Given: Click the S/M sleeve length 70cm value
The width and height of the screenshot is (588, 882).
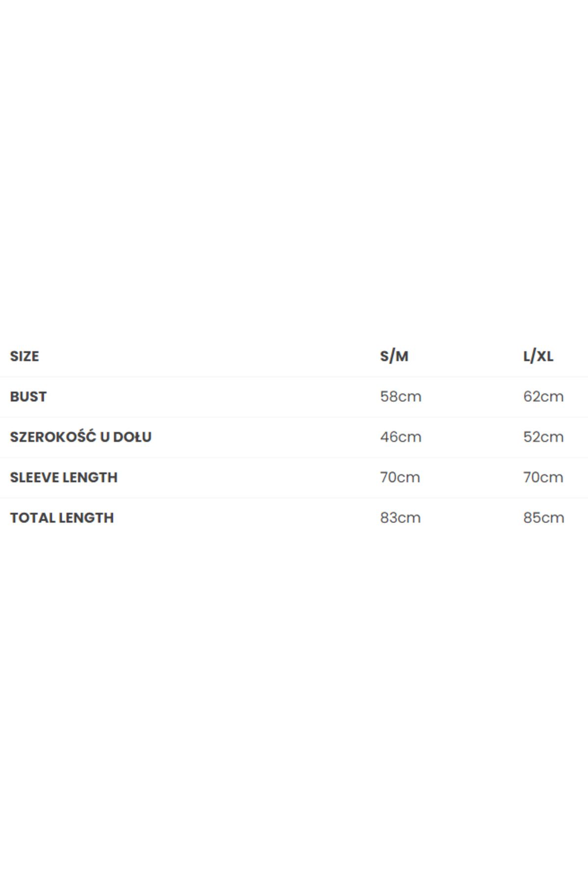Looking at the screenshot, I should (400, 477).
